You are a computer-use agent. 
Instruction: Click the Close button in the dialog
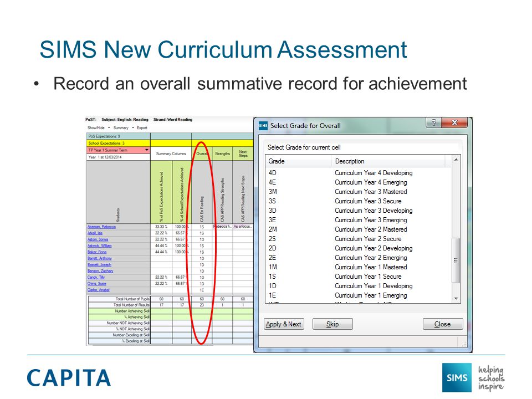(x=442, y=324)
